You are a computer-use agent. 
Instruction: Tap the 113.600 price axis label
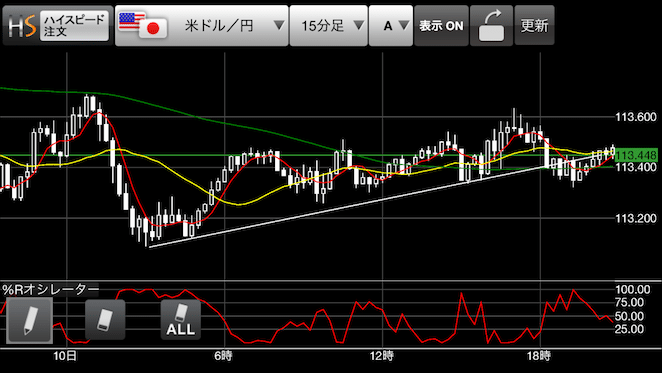(636, 117)
